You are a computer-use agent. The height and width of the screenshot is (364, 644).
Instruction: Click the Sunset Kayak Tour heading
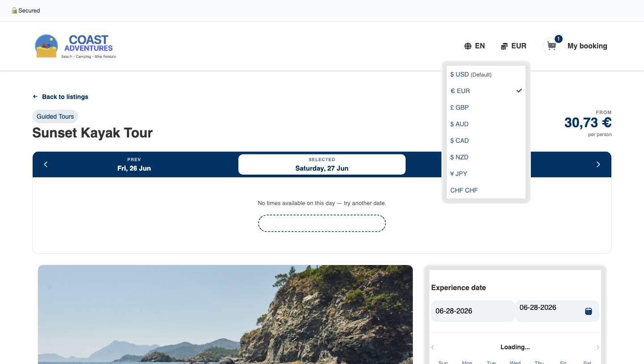point(93,133)
